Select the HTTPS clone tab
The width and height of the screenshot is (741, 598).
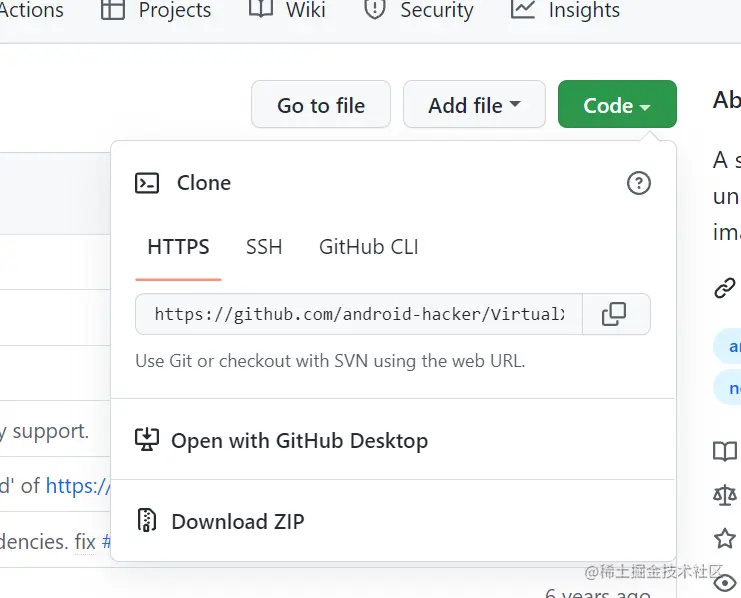pyautogui.click(x=178, y=247)
